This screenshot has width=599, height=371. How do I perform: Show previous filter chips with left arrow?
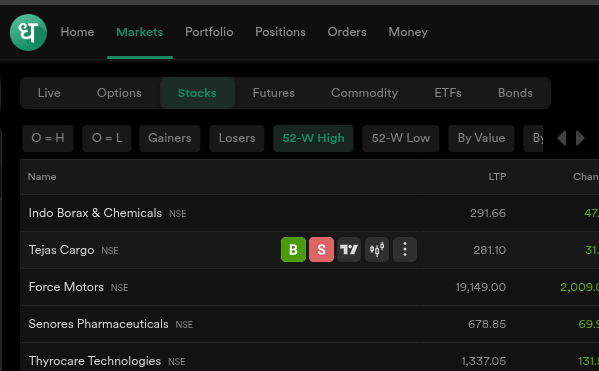point(562,138)
